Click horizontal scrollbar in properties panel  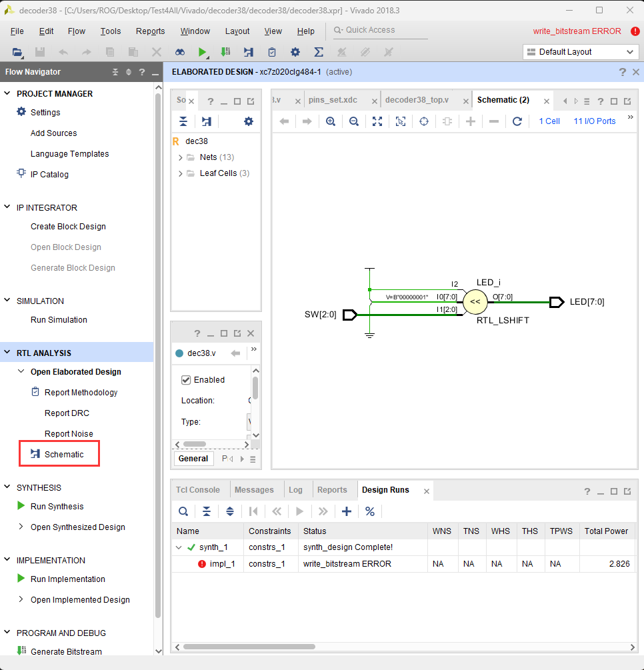tap(195, 445)
